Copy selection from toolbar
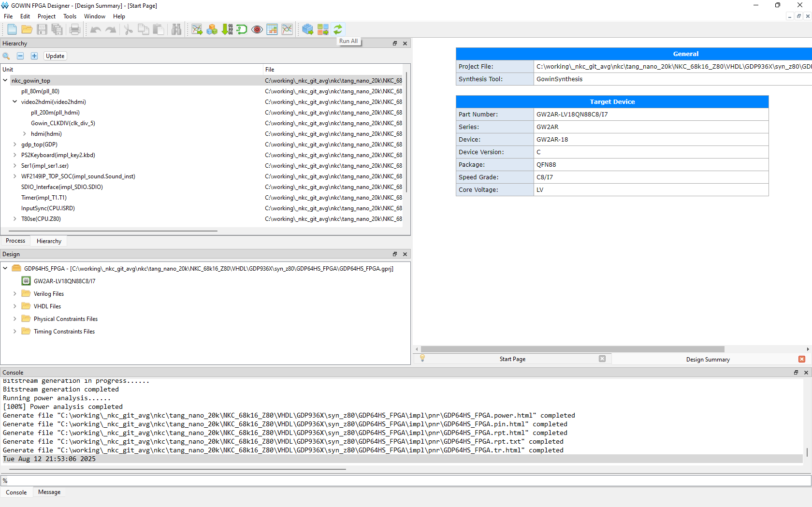Viewport: 812px width, 507px height. pyautogui.click(x=143, y=29)
